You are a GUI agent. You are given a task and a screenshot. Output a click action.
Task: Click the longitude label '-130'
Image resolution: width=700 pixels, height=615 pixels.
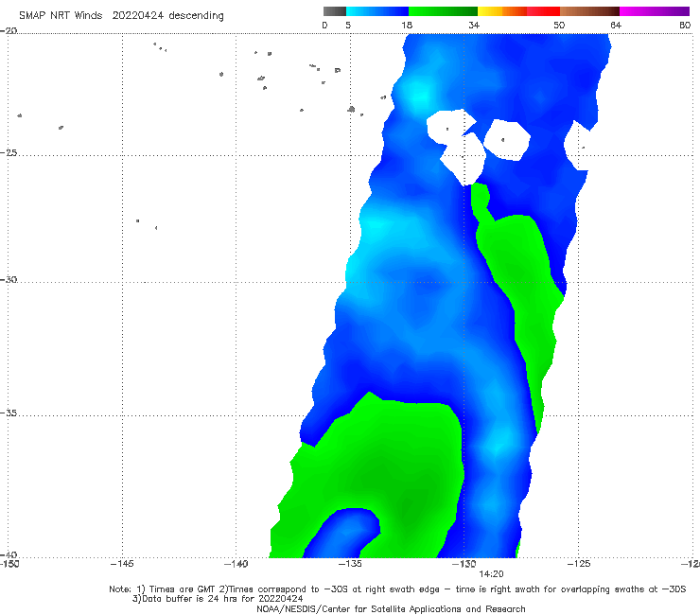(464, 564)
